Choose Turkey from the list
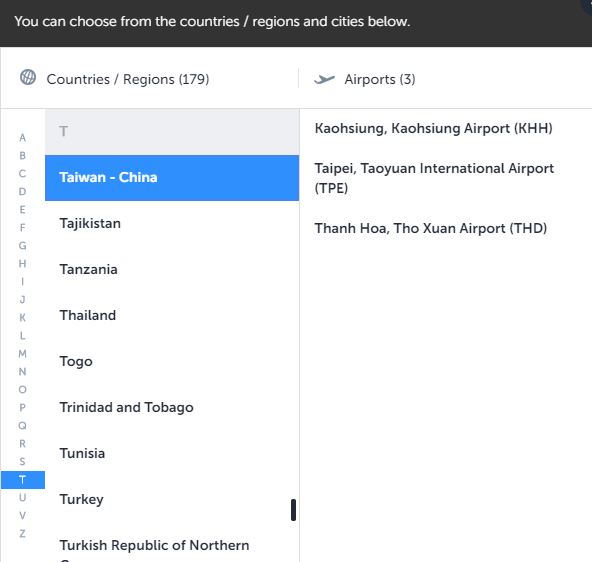Screen dimensions: 592x562 [172, 499]
